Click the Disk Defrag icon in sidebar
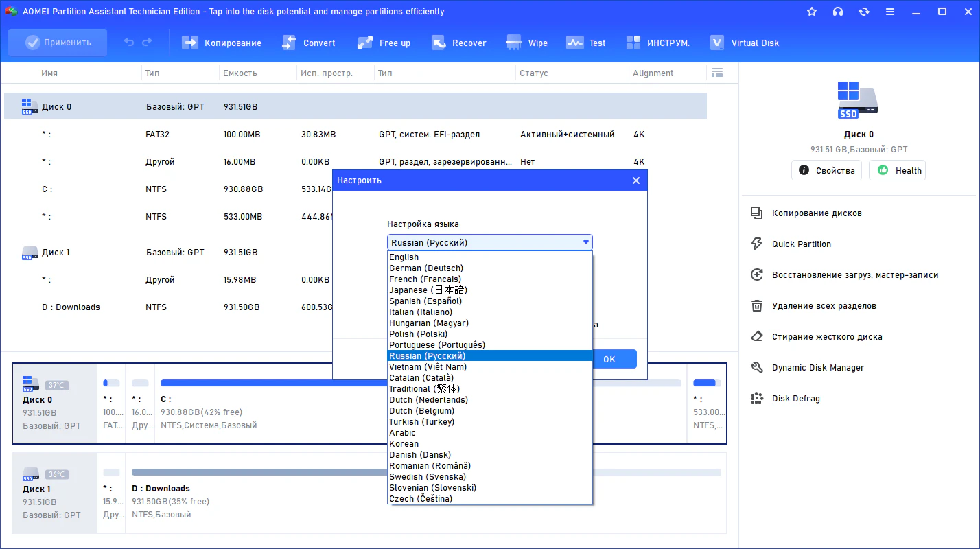The height and width of the screenshot is (549, 980). pos(757,399)
